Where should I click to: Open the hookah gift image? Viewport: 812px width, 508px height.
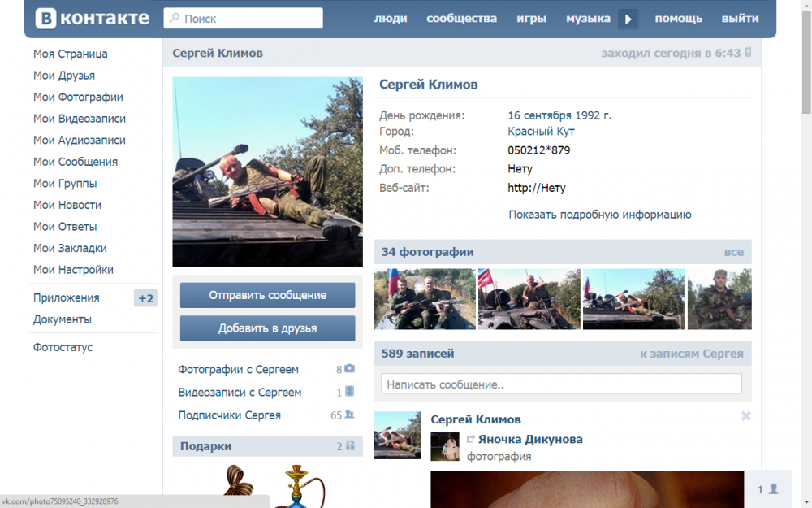pyautogui.click(x=300, y=486)
